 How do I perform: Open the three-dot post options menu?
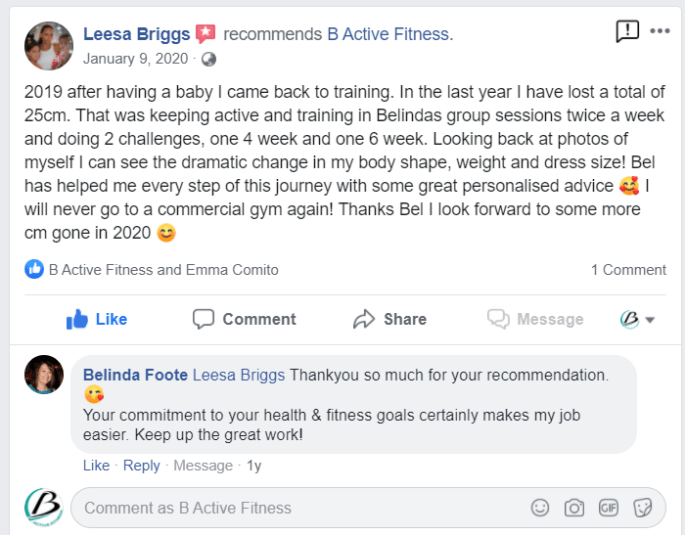(660, 31)
